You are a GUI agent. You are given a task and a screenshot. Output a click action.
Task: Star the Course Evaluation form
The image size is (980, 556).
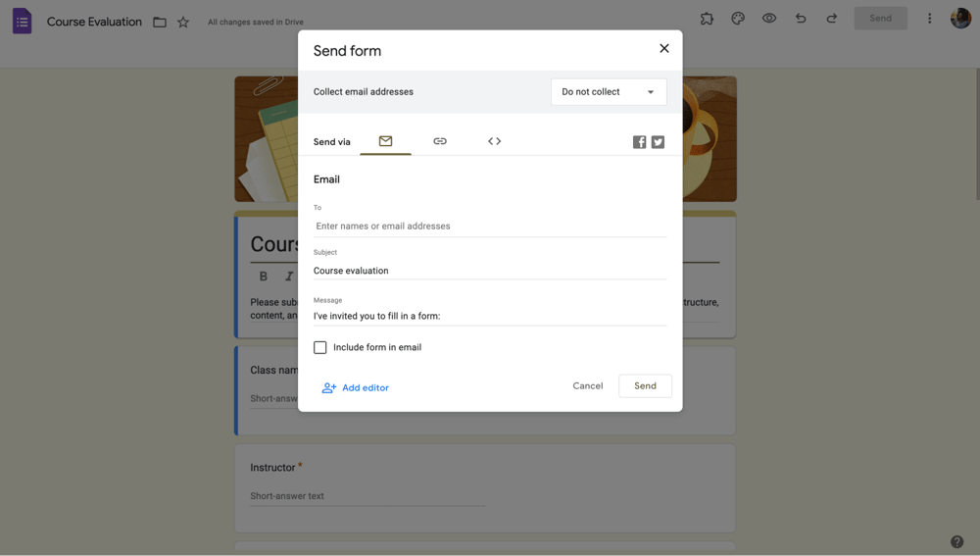(183, 22)
